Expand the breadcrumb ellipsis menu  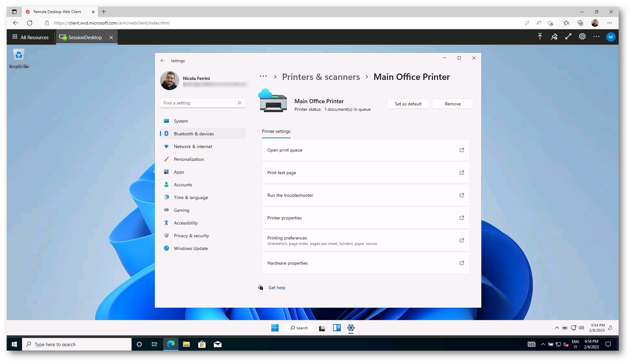[263, 76]
